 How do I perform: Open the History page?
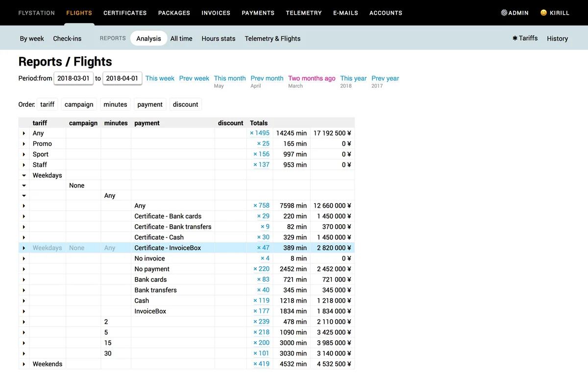[x=557, y=38]
